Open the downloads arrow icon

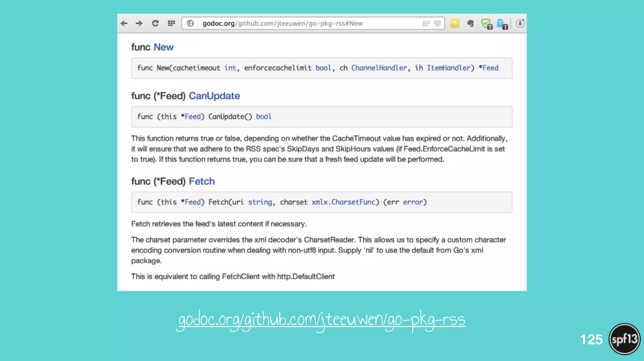520,23
